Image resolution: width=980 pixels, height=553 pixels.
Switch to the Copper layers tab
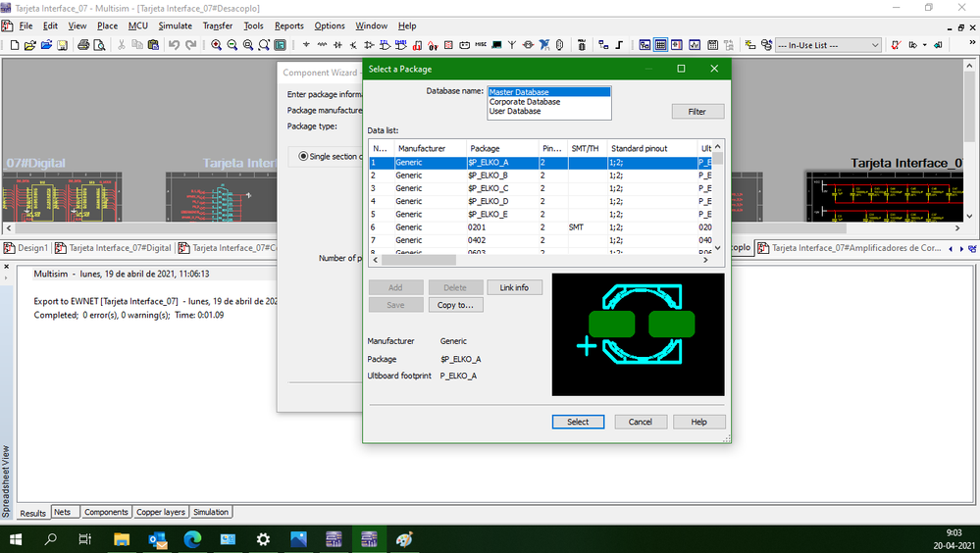[161, 512]
